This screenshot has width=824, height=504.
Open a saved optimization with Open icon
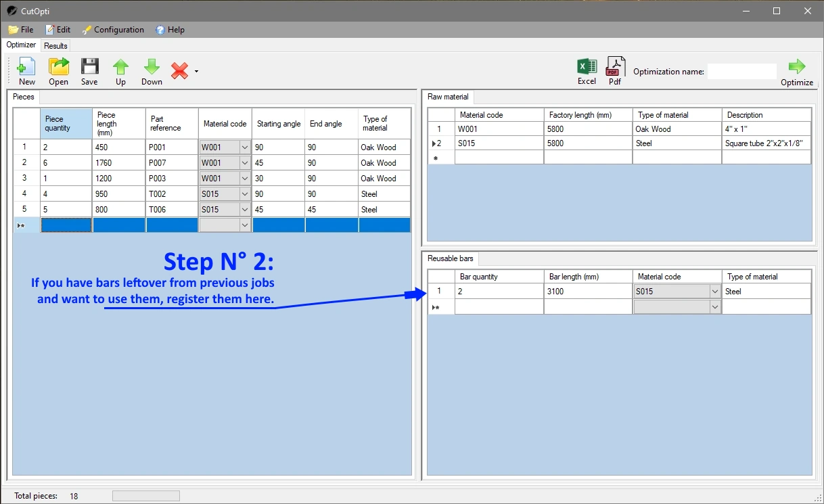click(x=59, y=70)
